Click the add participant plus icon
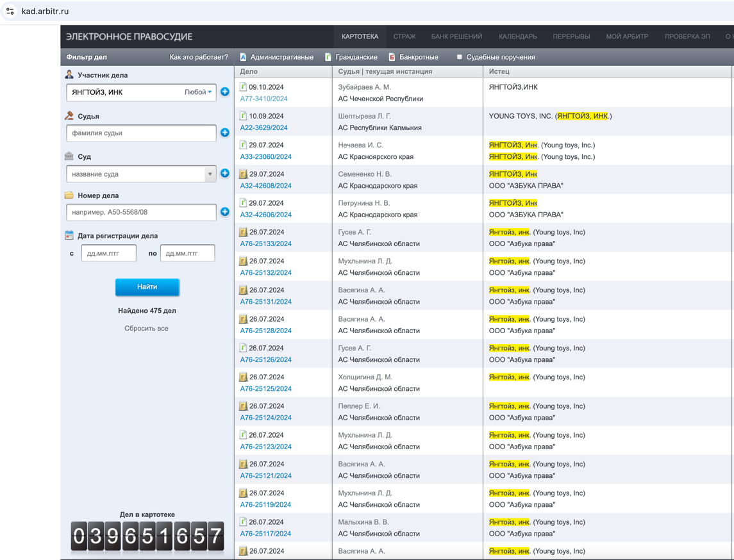 (x=225, y=92)
